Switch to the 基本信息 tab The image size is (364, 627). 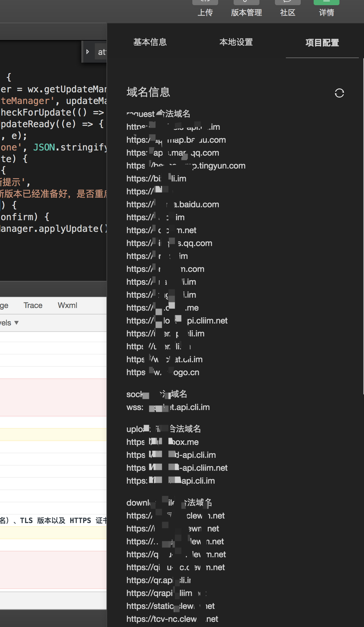[x=150, y=42]
